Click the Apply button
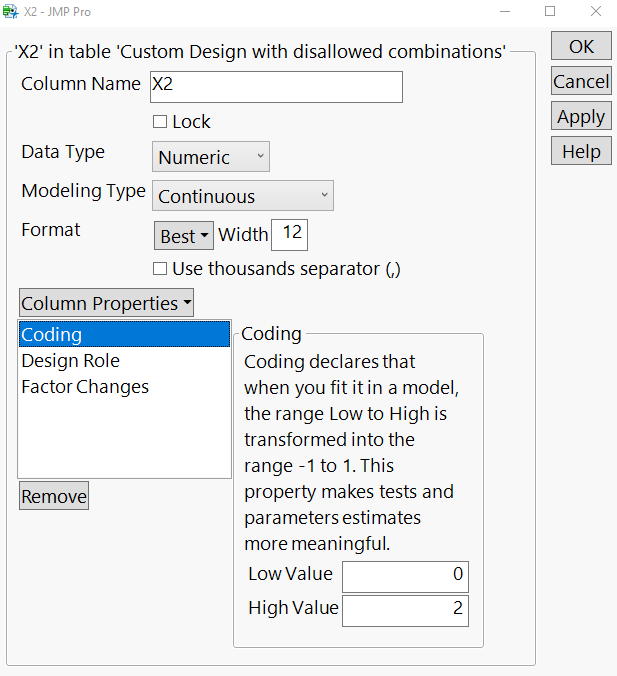Image resolution: width=617 pixels, height=676 pixels. pos(581,116)
